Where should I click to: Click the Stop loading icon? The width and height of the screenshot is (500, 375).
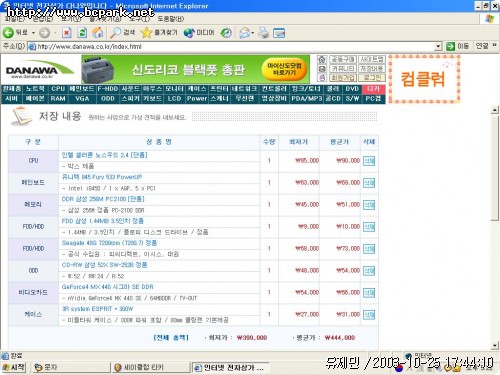click(67, 33)
